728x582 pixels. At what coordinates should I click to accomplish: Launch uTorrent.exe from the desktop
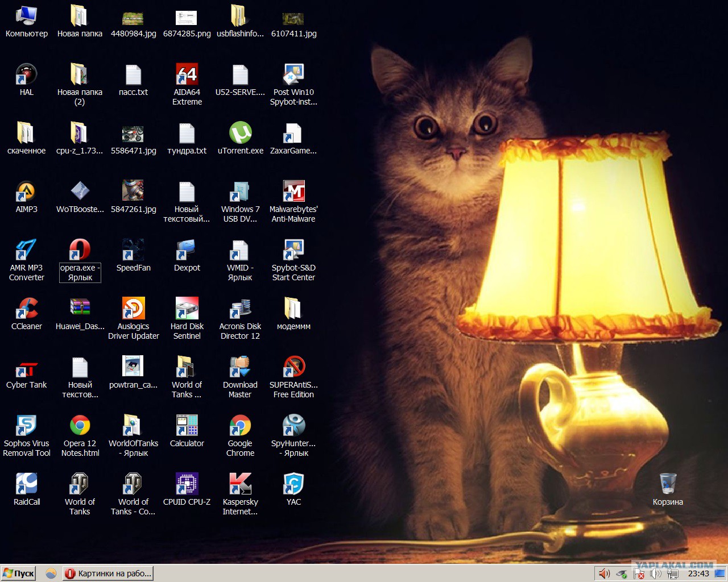click(x=240, y=133)
